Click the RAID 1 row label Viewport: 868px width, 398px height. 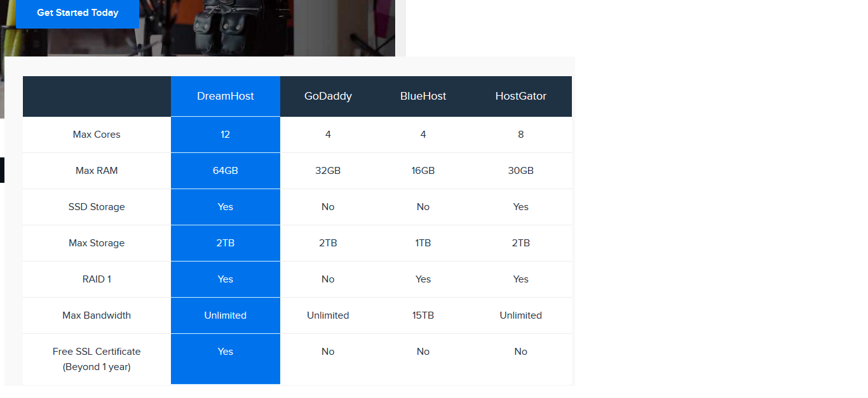97,279
